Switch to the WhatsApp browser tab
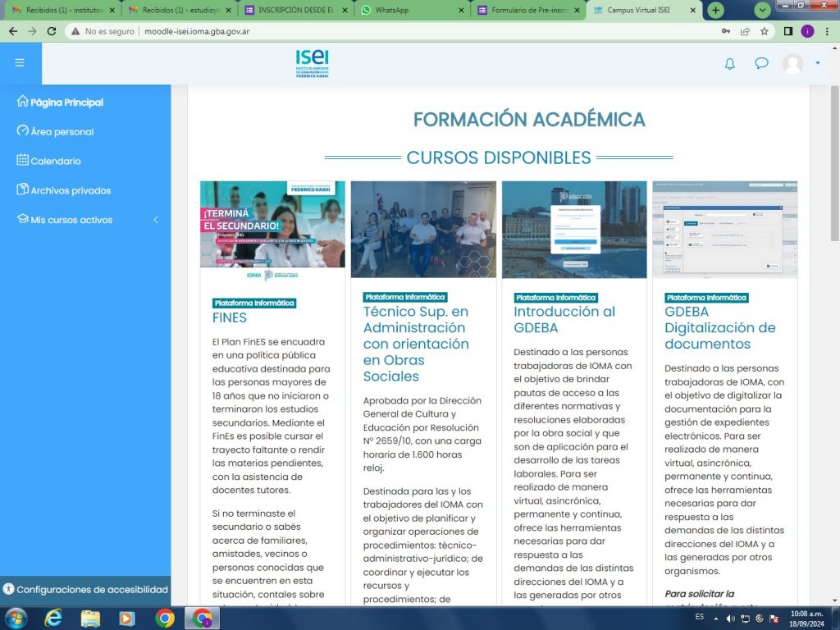The image size is (840, 630). [410, 10]
